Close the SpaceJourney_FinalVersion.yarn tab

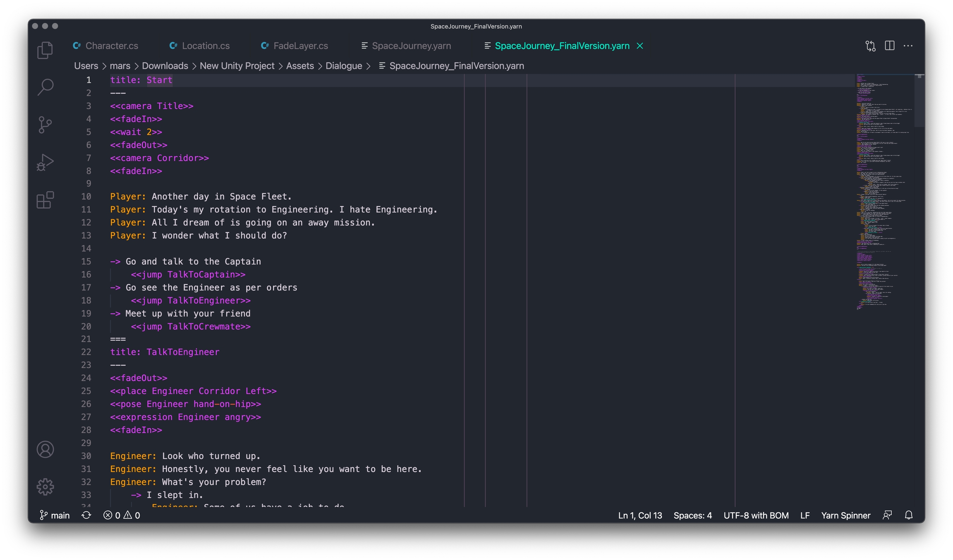[x=640, y=46]
